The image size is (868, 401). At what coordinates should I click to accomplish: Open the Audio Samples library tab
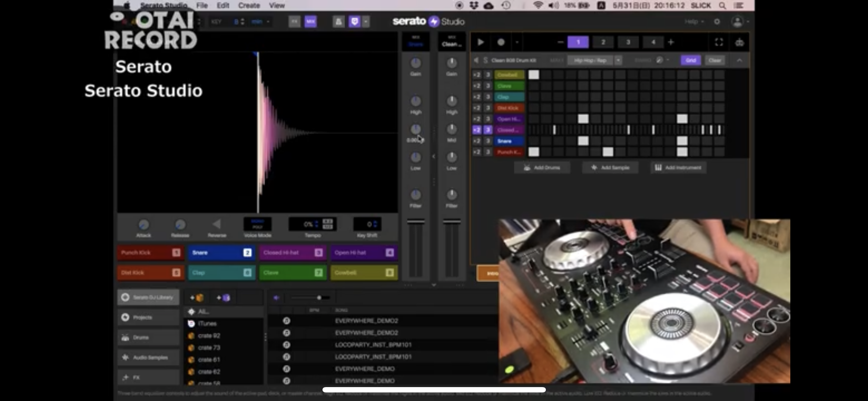coord(148,357)
